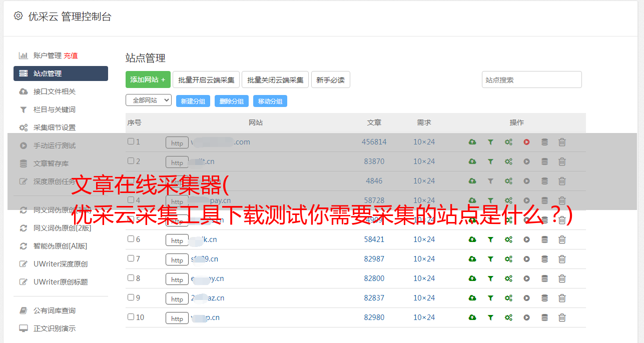Open the database icon in row 10

coord(544,317)
